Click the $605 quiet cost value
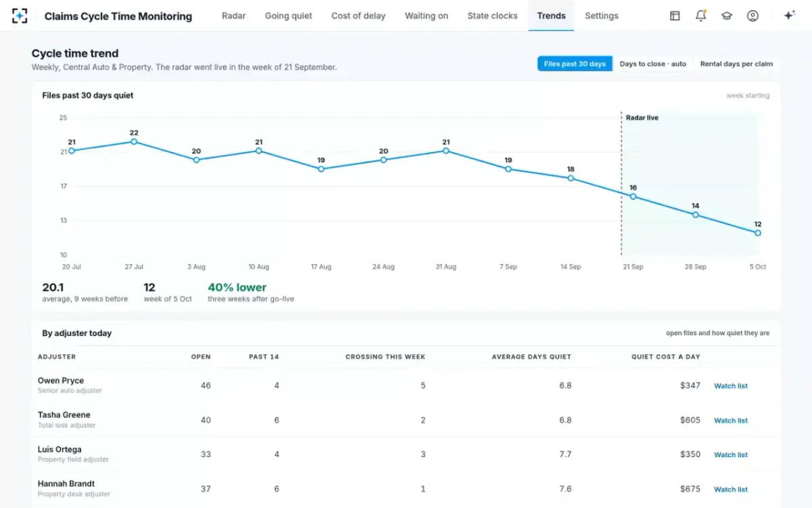The height and width of the screenshot is (508, 812). click(x=690, y=420)
